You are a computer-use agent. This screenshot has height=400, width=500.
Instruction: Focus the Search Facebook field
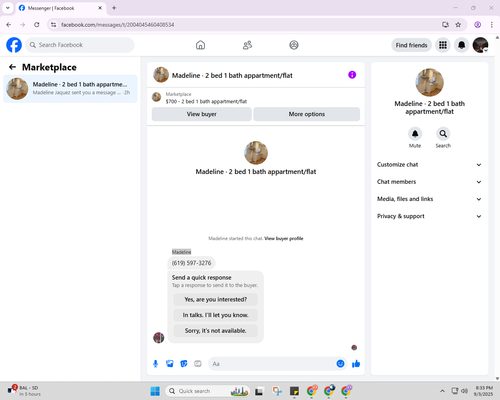pos(80,45)
